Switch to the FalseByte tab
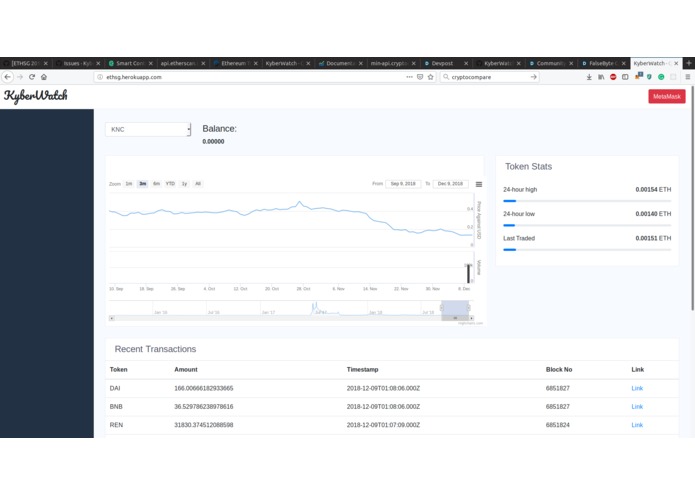This screenshot has width=695, height=494. coord(604,63)
